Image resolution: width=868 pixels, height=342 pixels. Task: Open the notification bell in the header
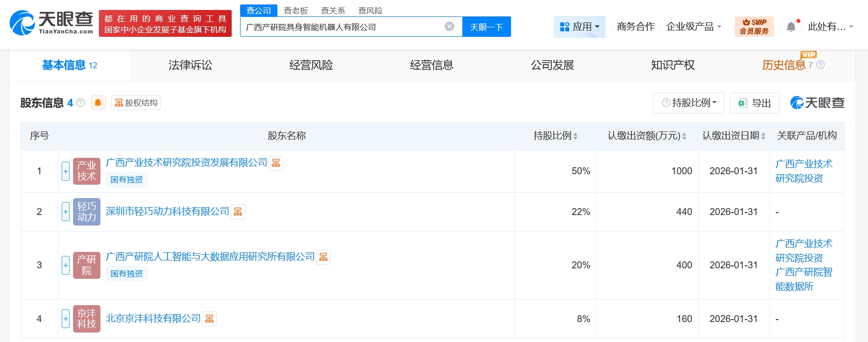pyautogui.click(x=791, y=27)
